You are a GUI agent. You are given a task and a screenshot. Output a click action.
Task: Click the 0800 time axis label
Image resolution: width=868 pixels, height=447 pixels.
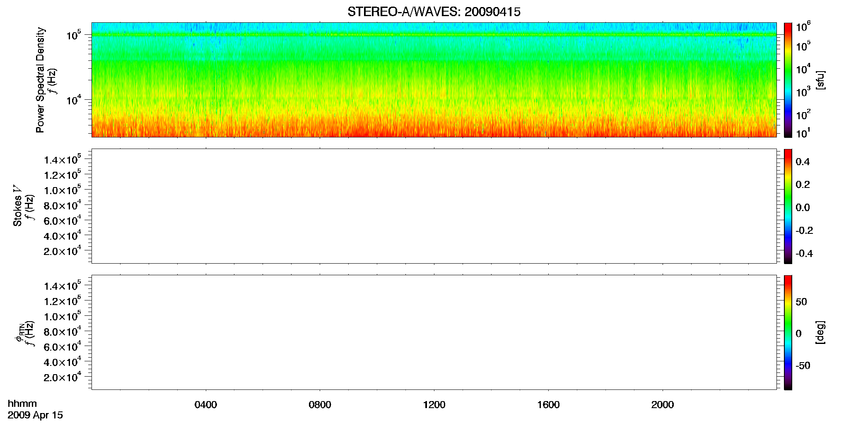click(x=320, y=405)
